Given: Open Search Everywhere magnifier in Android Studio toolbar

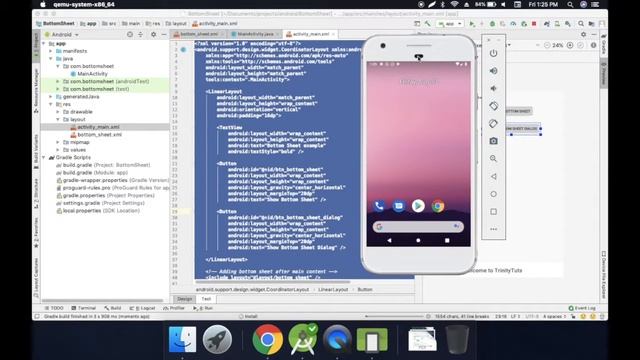Looking at the screenshot, I should click(581, 24).
